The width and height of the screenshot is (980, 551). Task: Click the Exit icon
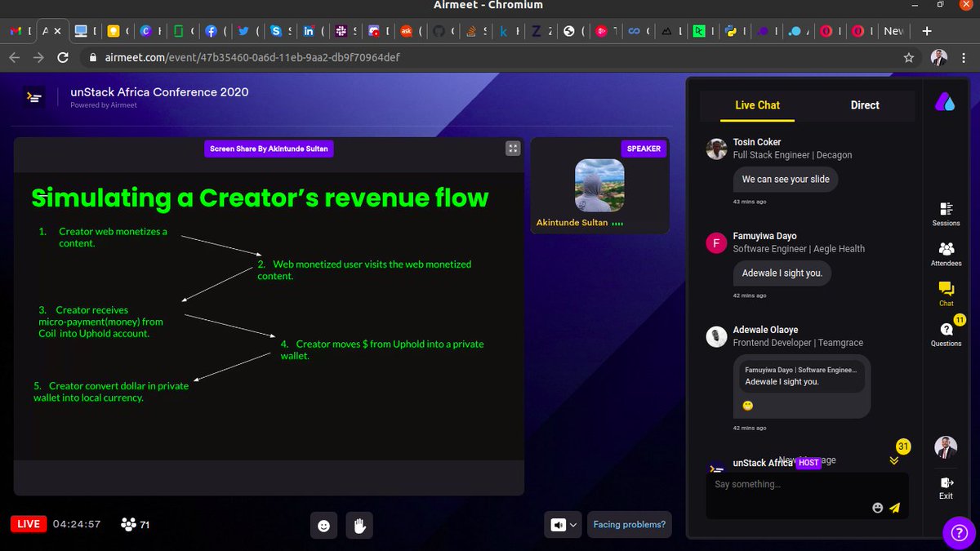click(946, 483)
